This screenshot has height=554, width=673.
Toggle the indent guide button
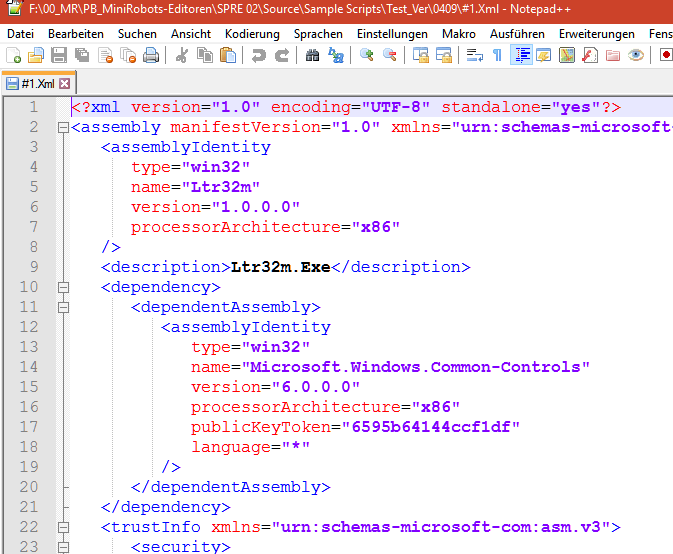click(521, 55)
